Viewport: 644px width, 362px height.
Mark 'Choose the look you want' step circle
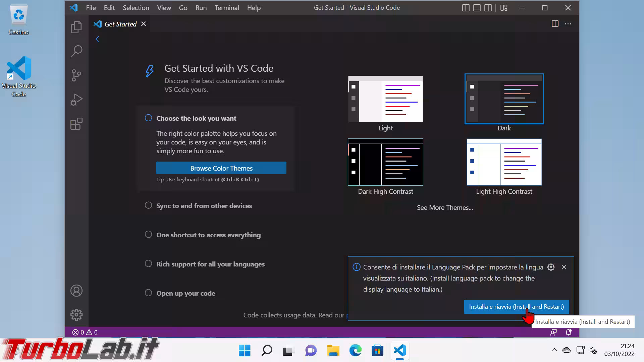148,118
